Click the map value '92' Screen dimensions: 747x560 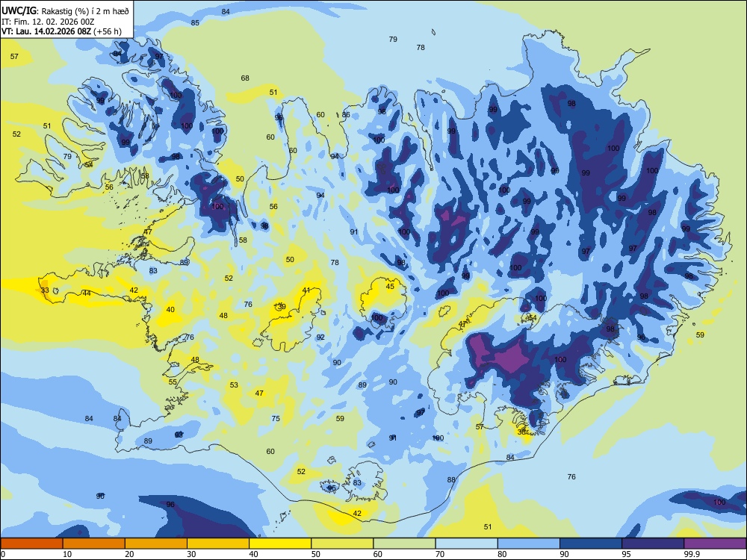coord(320,337)
